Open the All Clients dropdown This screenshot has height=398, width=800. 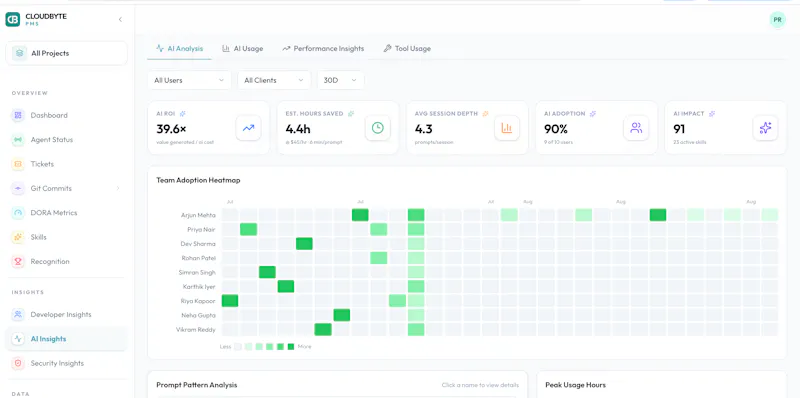point(274,80)
